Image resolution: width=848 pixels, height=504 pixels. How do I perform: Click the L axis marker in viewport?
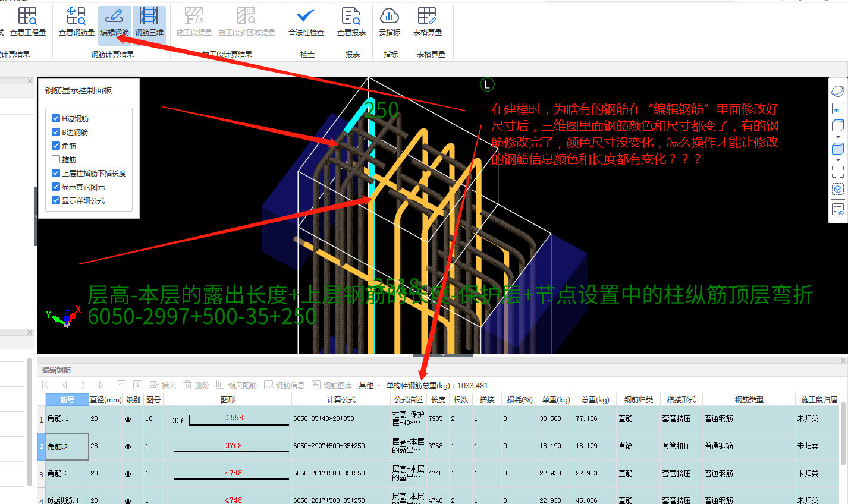(x=487, y=84)
